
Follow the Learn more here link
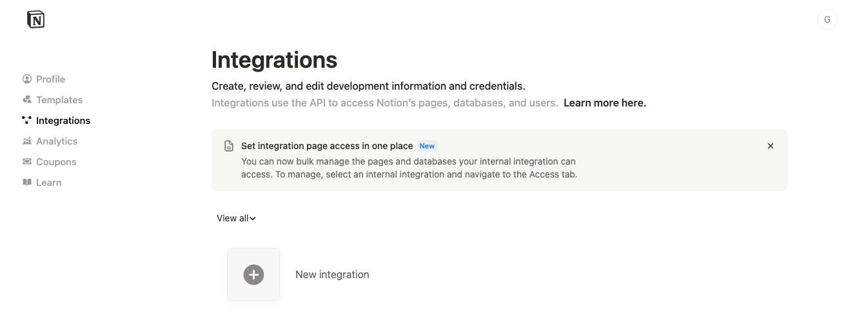coord(604,103)
